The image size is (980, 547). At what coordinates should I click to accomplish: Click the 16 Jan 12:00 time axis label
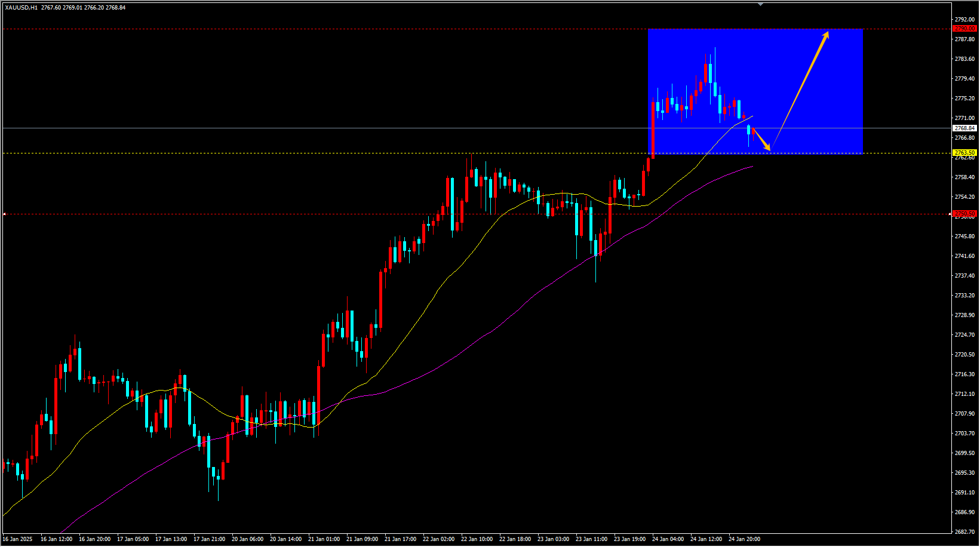pos(56,539)
